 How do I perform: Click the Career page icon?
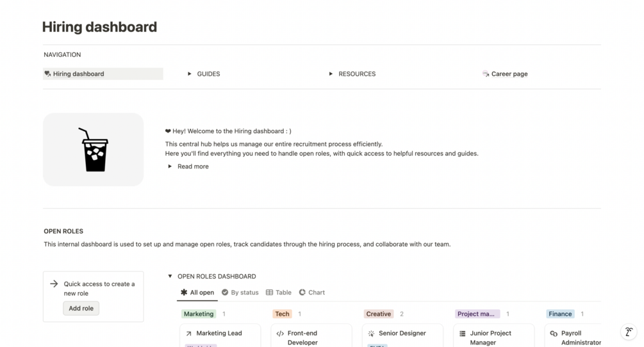coord(486,74)
